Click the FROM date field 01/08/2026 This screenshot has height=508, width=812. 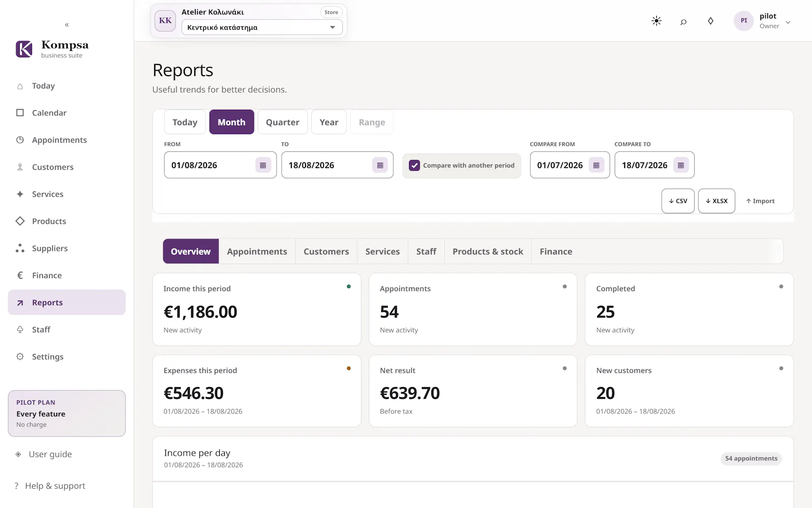pyautogui.click(x=220, y=165)
